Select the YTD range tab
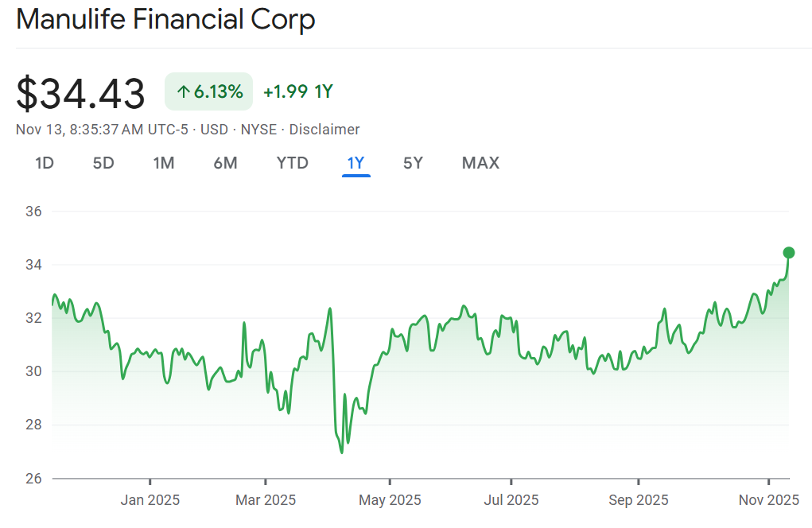Screen dimensions: 812x528 [x=292, y=163]
